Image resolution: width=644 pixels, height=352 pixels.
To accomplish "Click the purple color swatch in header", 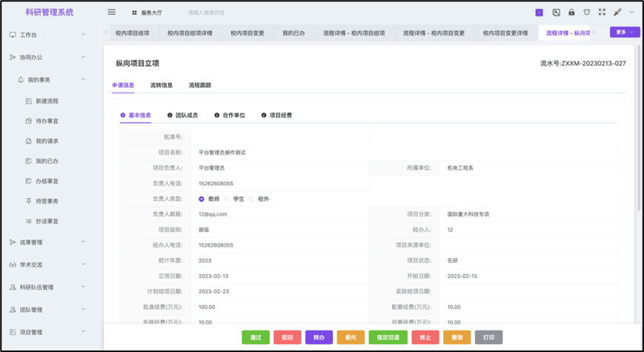I will point(539,13).
